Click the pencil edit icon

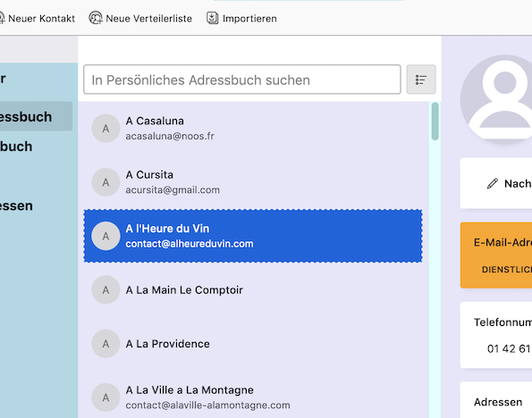[x=493, y=183]
